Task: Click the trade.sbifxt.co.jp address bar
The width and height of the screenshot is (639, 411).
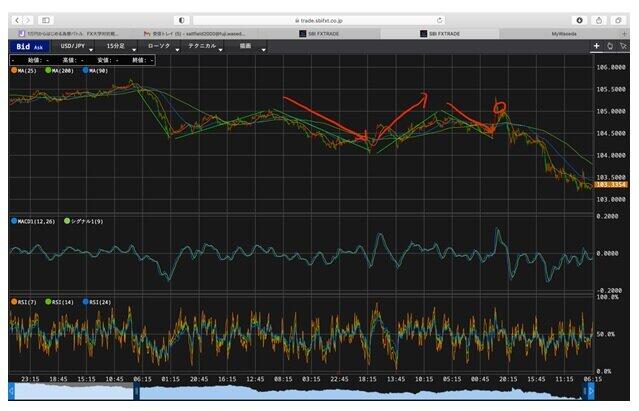Action: tap(320, 19)
